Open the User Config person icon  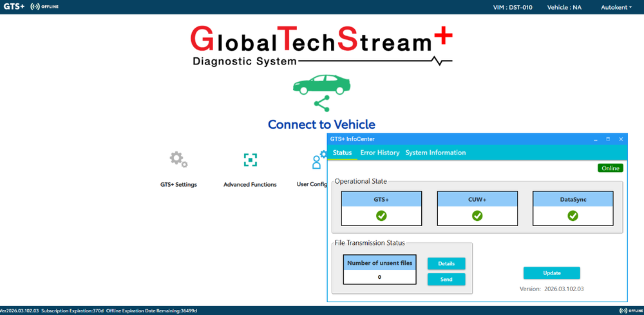tap(319, 160)
